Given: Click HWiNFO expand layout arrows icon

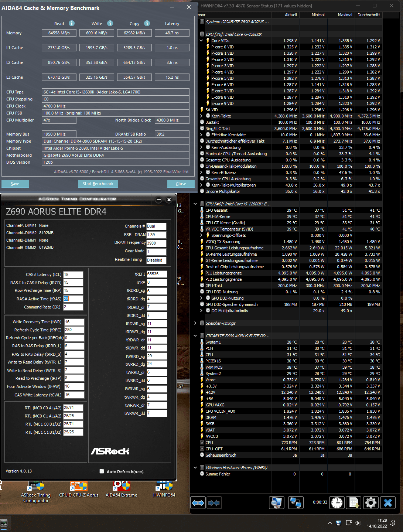Looking at the screenshot, I should pos(198,503).
